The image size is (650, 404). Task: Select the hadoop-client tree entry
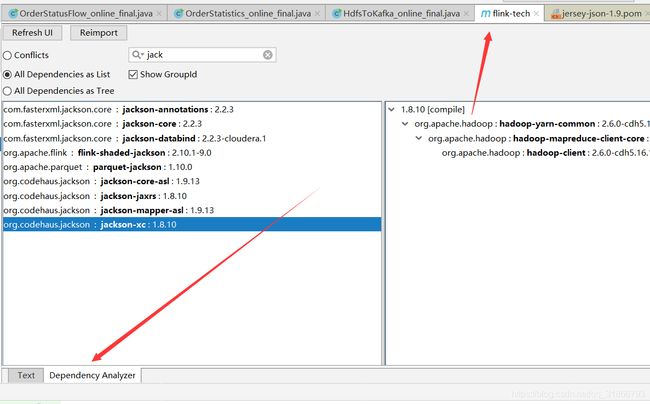tap(546, 153)
